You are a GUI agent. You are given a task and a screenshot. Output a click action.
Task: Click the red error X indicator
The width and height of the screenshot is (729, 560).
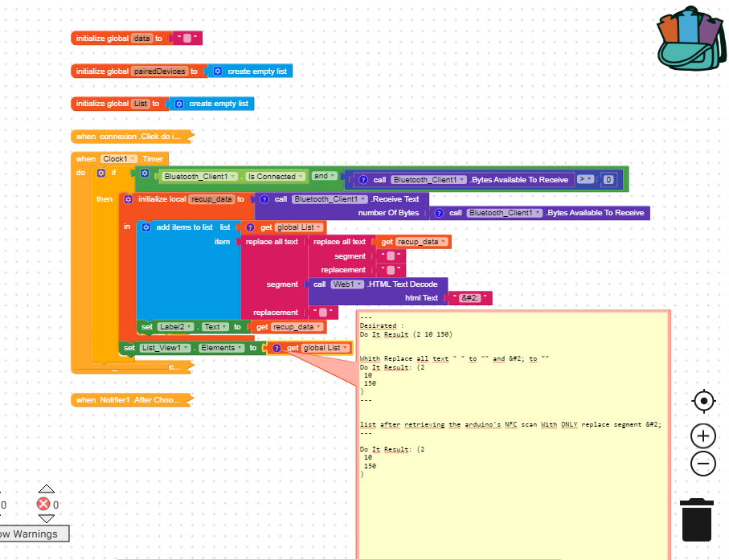click(43, 505)
